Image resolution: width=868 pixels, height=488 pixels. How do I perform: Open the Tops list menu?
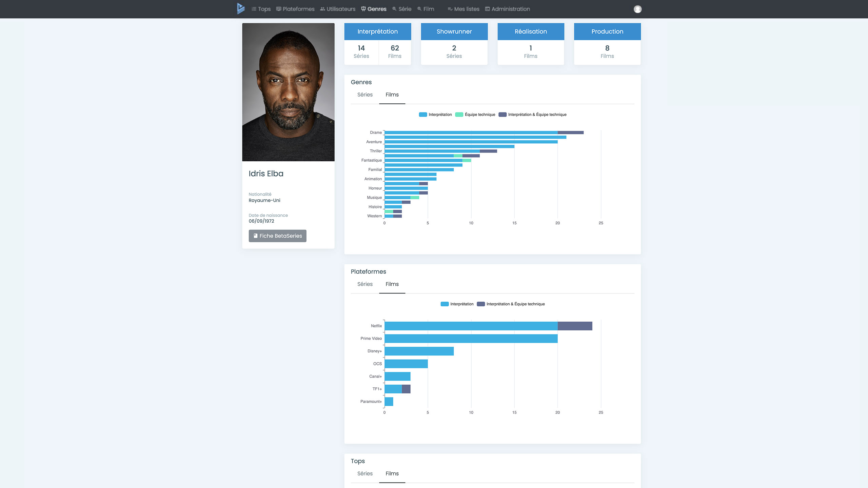pos(261,9)
